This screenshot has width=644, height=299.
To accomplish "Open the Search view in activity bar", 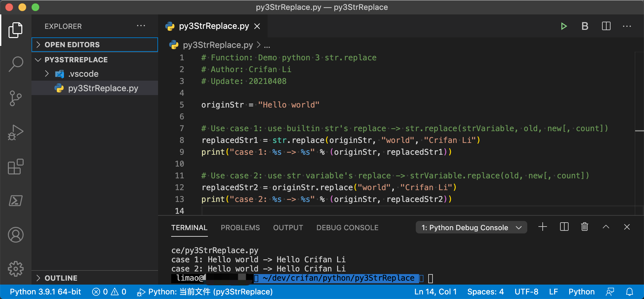I will (x=15, y=64).
